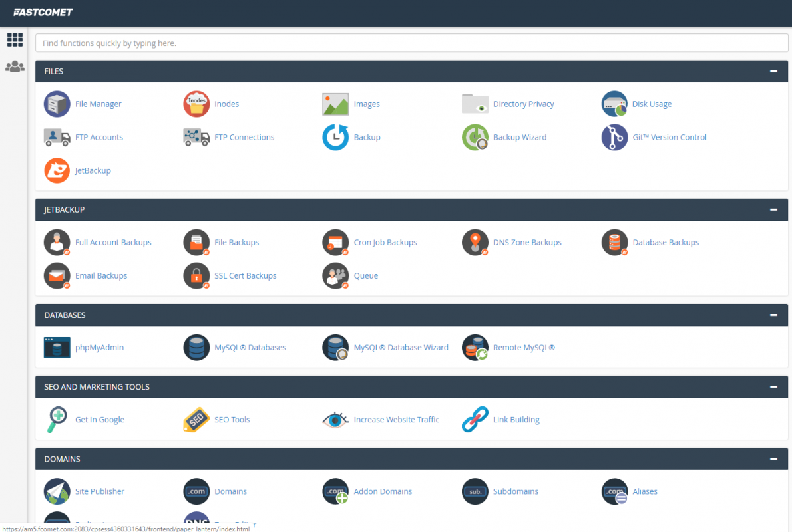
Task: Click the Cron Job Backups icon
Action: 335,242
